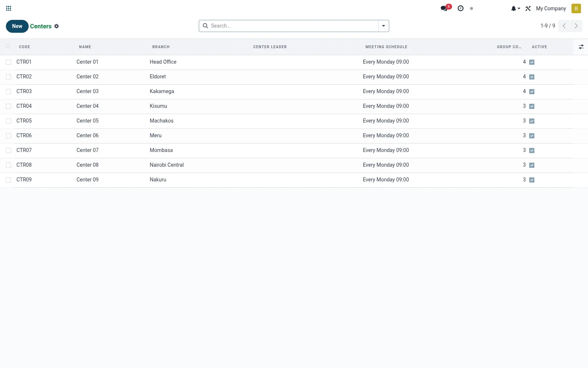Go to the next page arrow
The image size is (588, 368).
point(576,26)
